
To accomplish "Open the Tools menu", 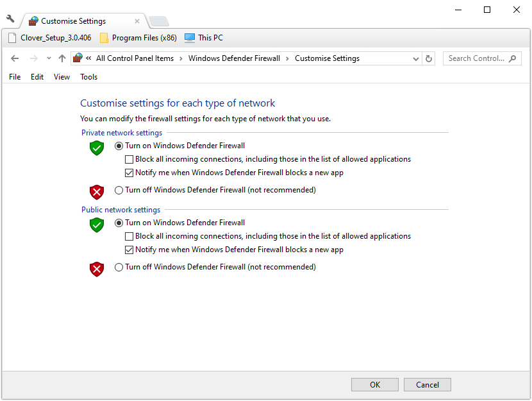I will pos(88,77).
